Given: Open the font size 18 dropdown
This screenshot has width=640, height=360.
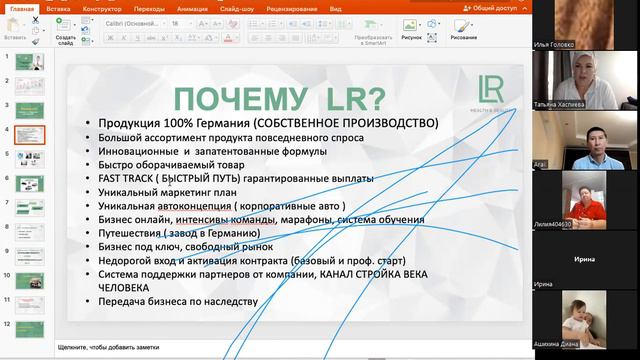Looking at the screenshot, I should point(190,24).
